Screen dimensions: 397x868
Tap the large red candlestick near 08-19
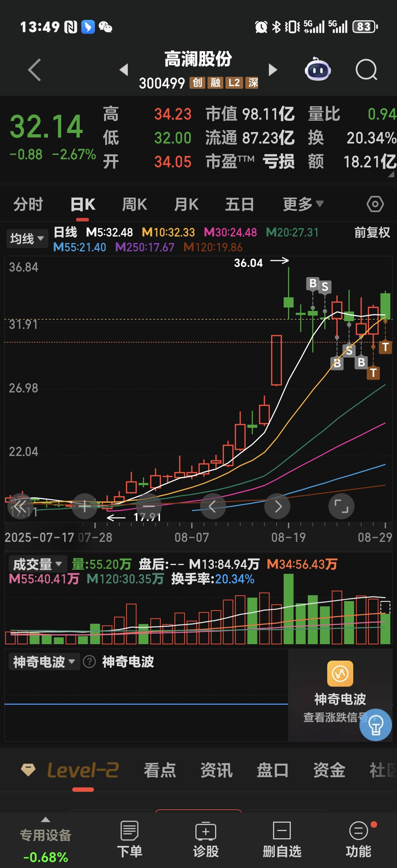tap(276, 360)
